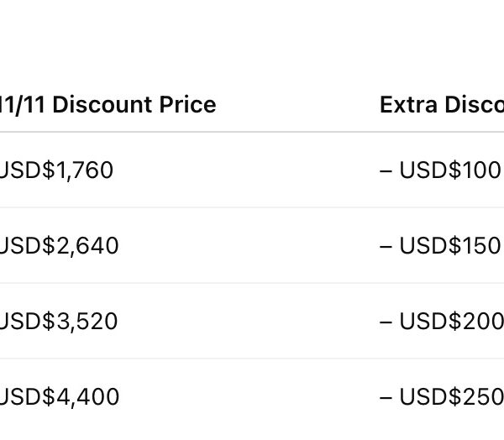The width and height of the screenshot is (504, 440).
Task: Click the – USD$150 extra discount value
Action: pos(440,245)
